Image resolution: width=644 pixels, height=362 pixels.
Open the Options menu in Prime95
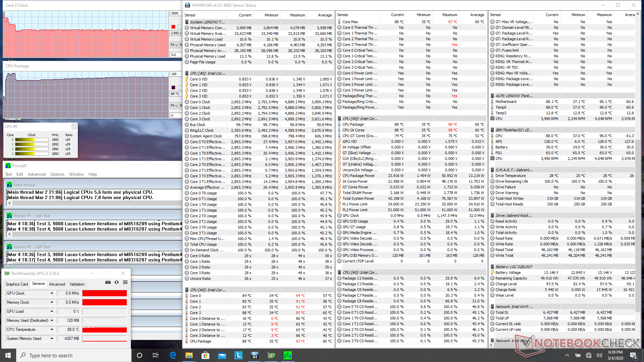point(57,174)
